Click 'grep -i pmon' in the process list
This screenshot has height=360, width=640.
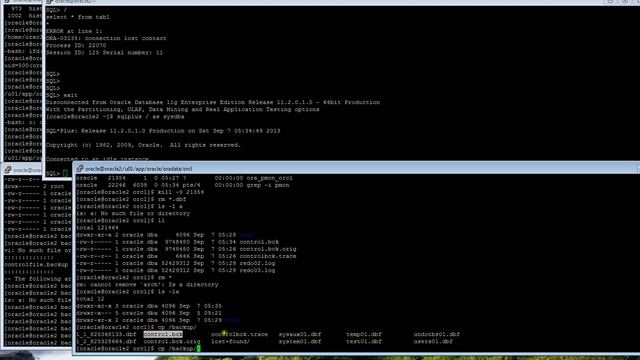[x=268, y=185]
